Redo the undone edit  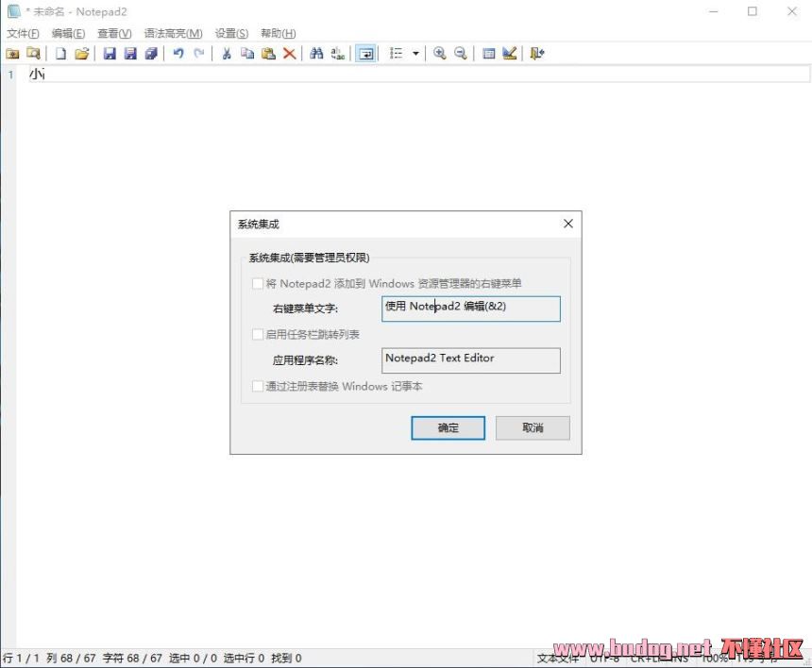[x=199, y=53]
